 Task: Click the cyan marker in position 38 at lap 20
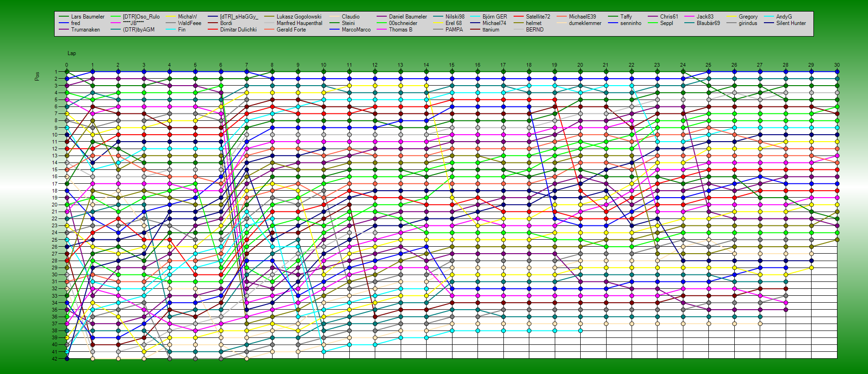(580, 331)
